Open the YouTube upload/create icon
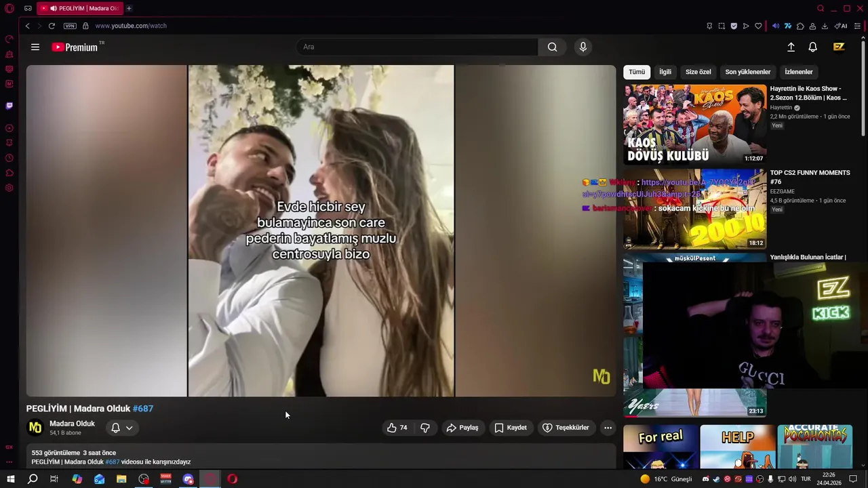868x488 pixels. click(x=791, y=47)
